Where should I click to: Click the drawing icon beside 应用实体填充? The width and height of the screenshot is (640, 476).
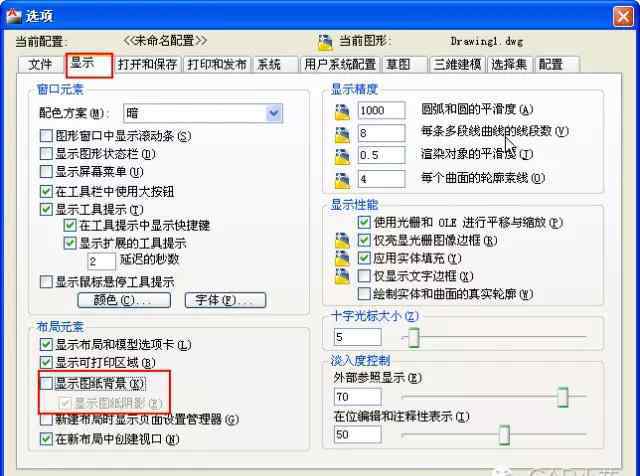(x=342, y=258)
